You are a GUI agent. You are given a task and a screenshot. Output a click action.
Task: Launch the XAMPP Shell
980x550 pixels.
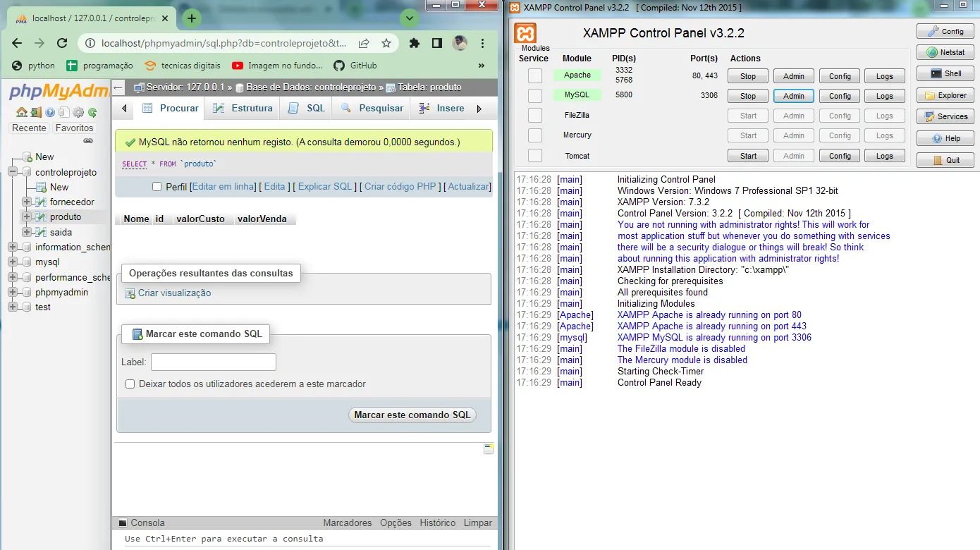(x=945, y=73)
